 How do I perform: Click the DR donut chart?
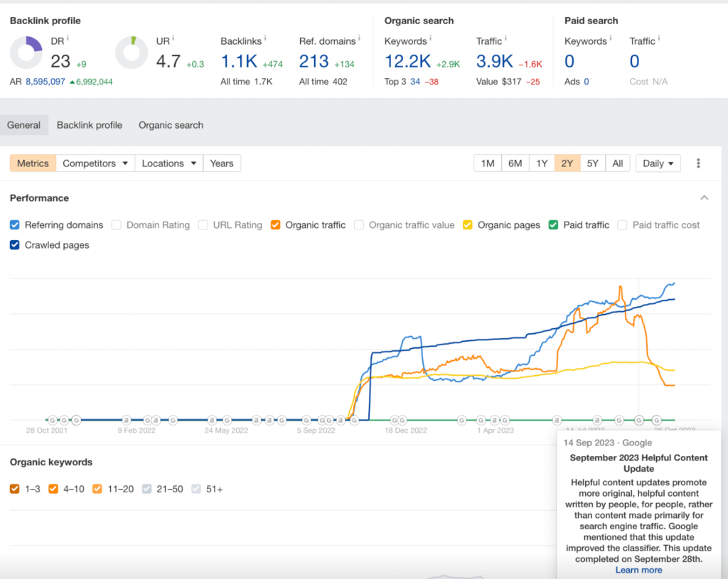pos(26,52)
